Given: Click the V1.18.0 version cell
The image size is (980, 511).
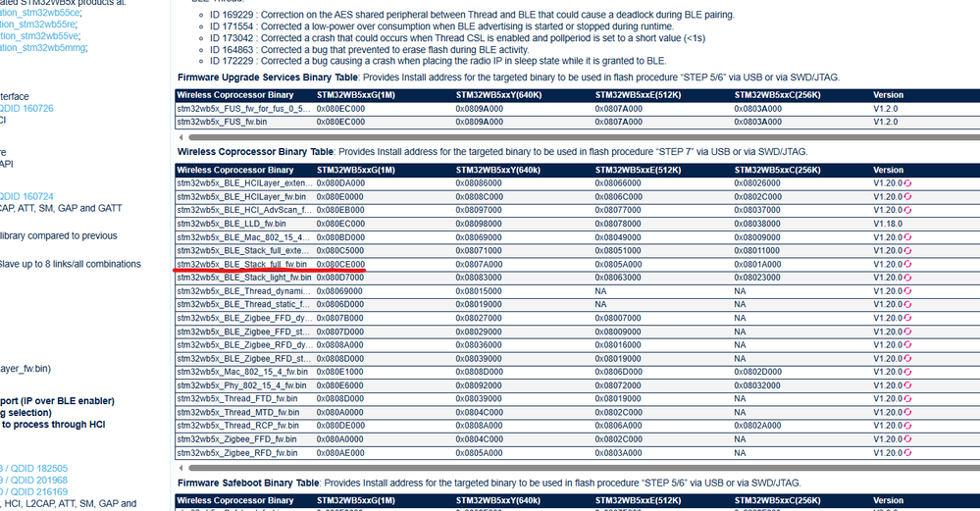Looking at the screenshot, I should (x=888, y=224).
